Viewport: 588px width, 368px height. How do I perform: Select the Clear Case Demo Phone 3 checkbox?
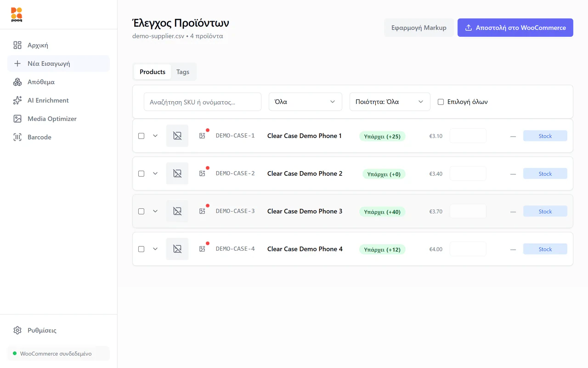(141, 211)
